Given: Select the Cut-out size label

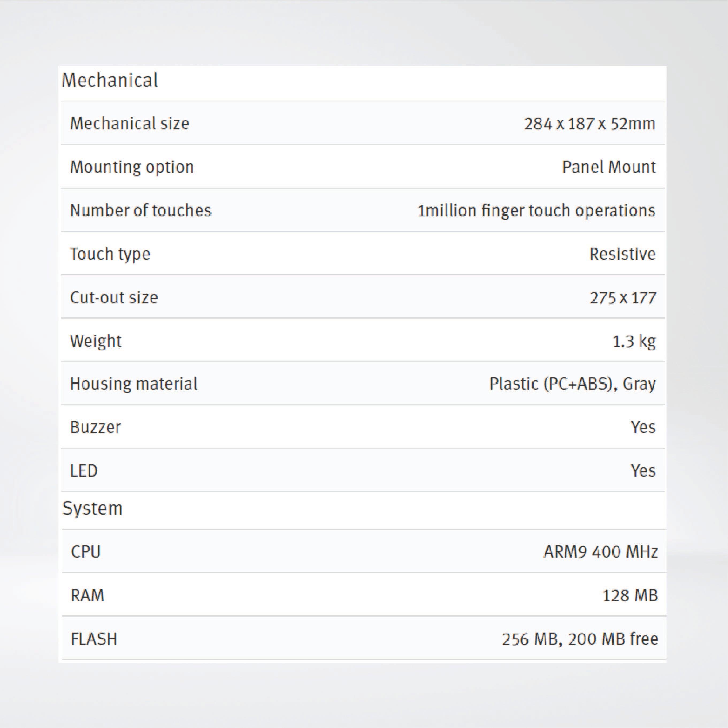Looking at the screenshot, I should (114, 297).
